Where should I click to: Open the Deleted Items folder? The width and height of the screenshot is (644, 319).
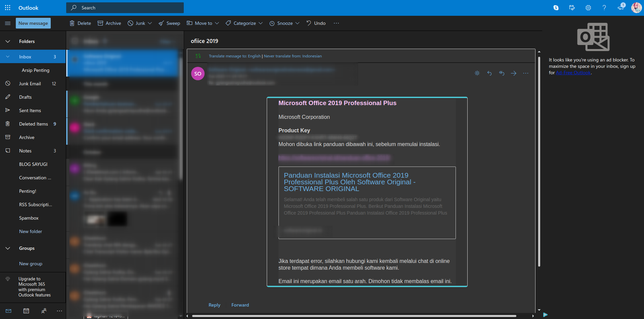(x=33, y=124)
